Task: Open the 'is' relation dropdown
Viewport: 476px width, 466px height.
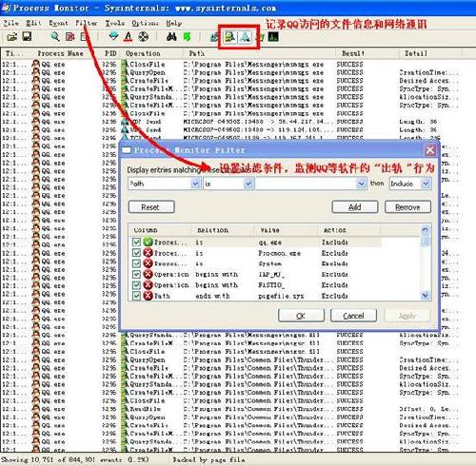Action: coord(248,184)
